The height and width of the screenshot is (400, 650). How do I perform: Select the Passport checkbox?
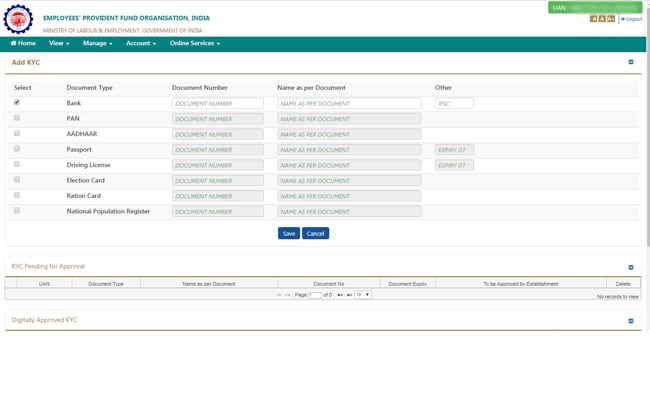coord(17,149)
